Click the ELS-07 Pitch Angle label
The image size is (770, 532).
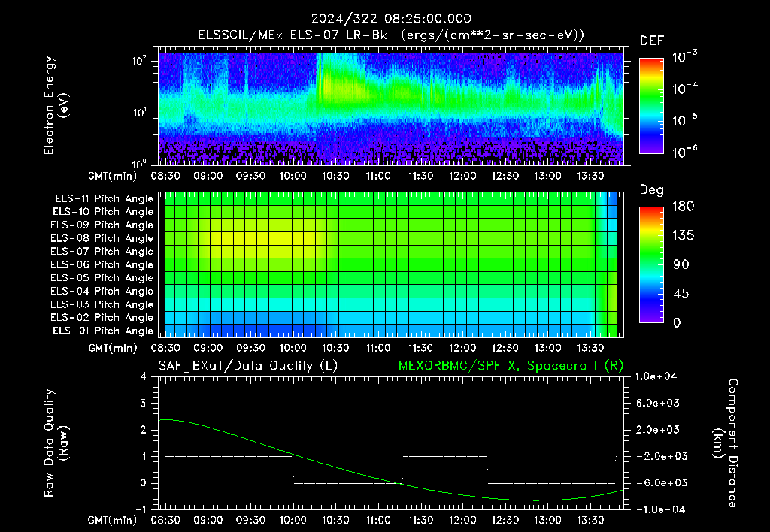(102, 251)
